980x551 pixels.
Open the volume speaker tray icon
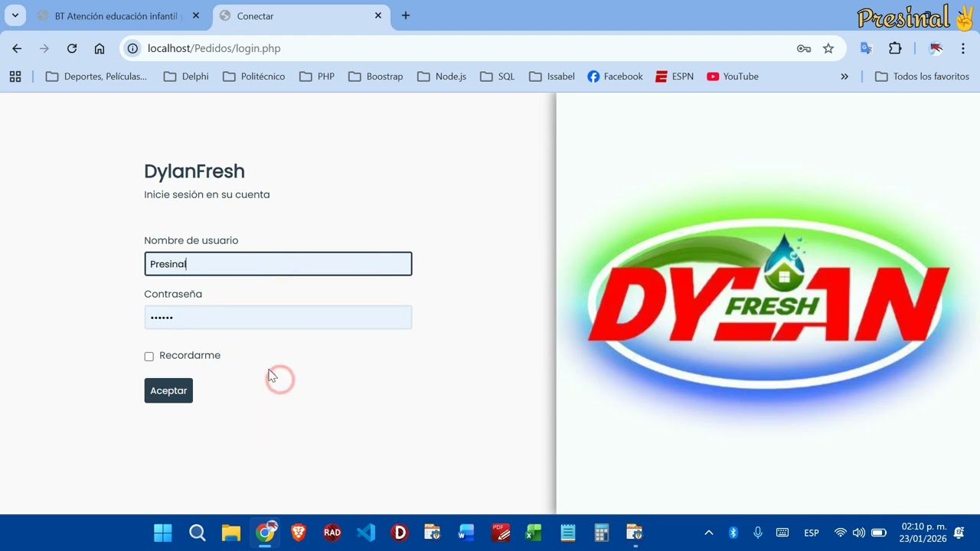tap(859, 533)
